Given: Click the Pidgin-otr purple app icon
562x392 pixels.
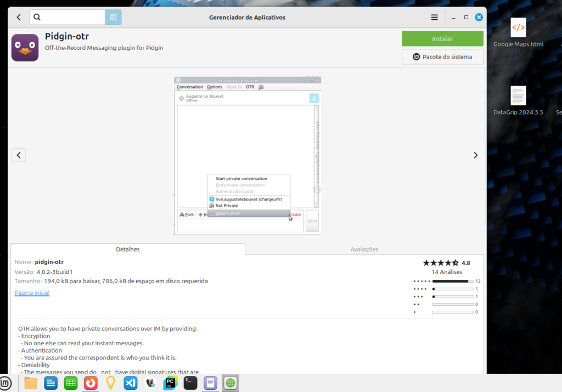Looking at the screenshot, I should click(x=25, y=48).
